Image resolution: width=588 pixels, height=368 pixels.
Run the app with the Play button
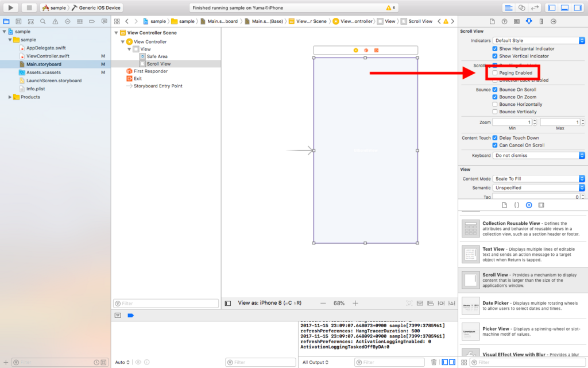(10, 7)
